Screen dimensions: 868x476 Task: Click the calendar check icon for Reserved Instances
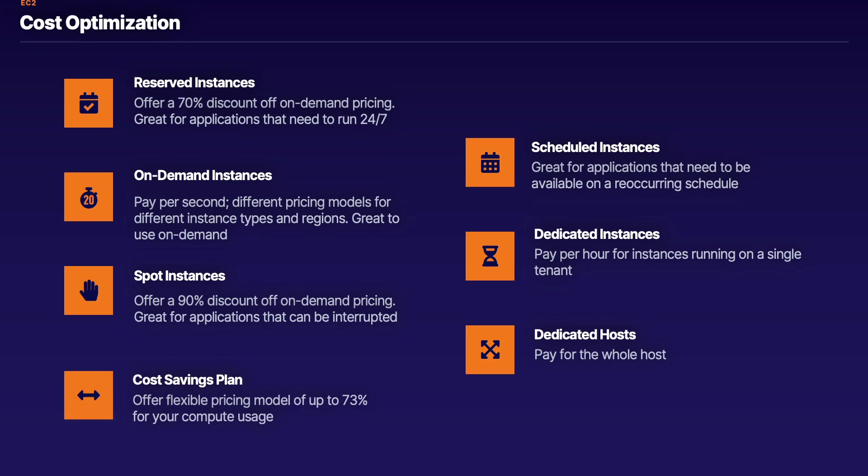click(89, 103)
